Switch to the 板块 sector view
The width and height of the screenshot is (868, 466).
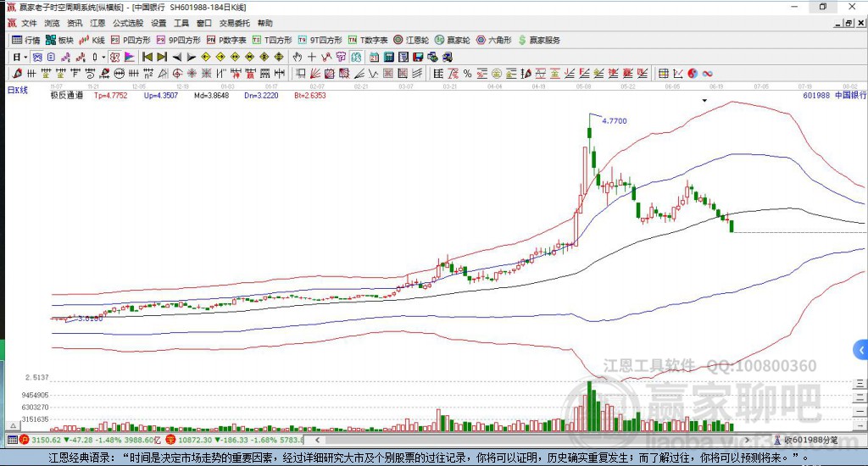tap(59, 40)
